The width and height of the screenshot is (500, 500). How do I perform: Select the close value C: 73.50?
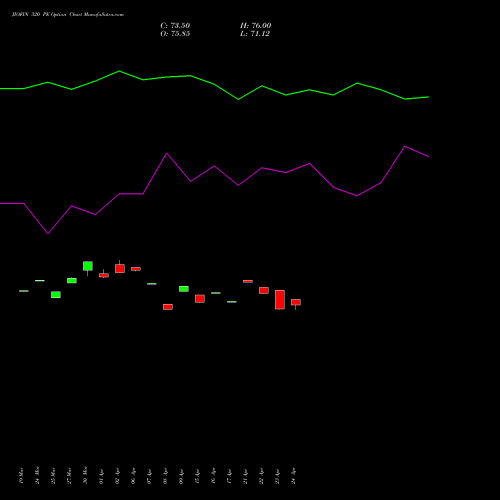pyautogui.click(x=175, y=26)
